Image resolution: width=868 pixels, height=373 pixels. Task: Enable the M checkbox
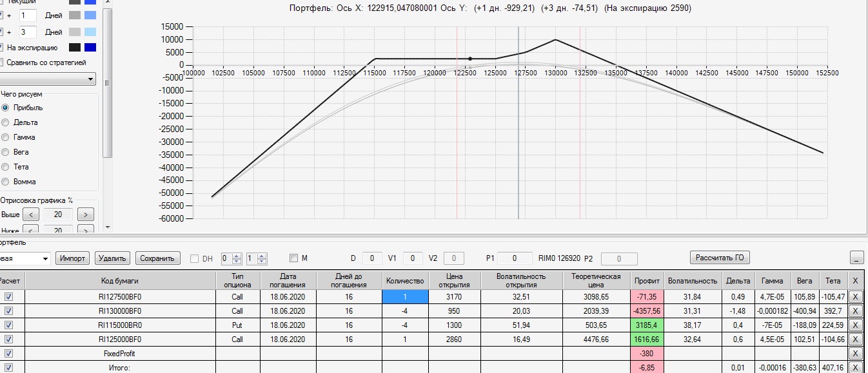coord(294,258)
